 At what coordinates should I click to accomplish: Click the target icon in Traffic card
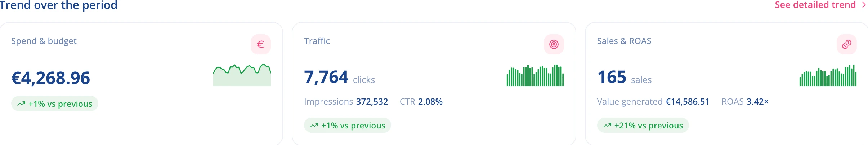click(554, 44)
